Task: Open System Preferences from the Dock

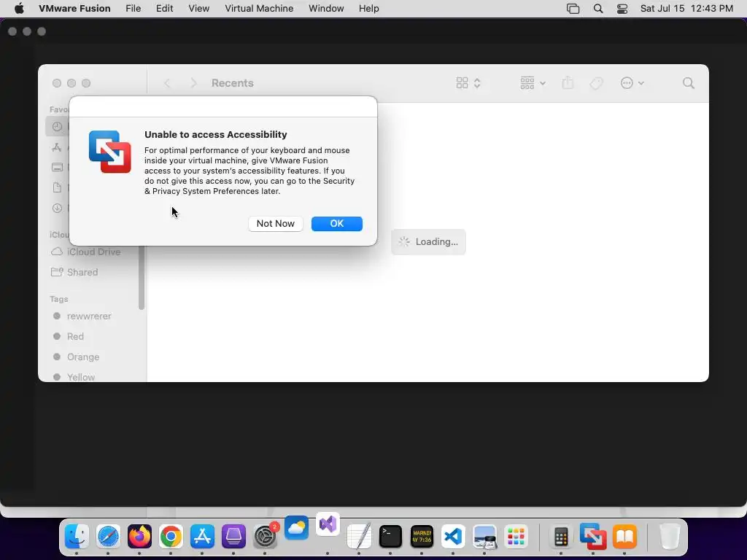Action: [x=266, y=537]
